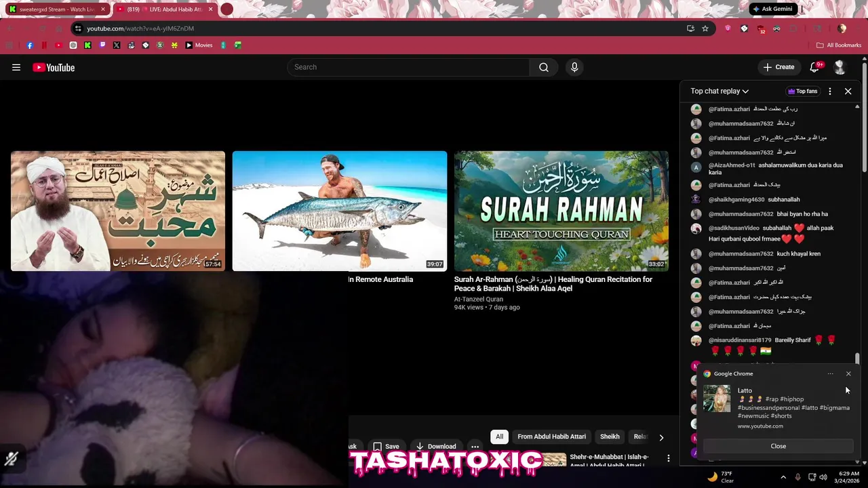868x488 pixels.
Task: Open the notification's three-dot settings
Action: coord(830,373)
